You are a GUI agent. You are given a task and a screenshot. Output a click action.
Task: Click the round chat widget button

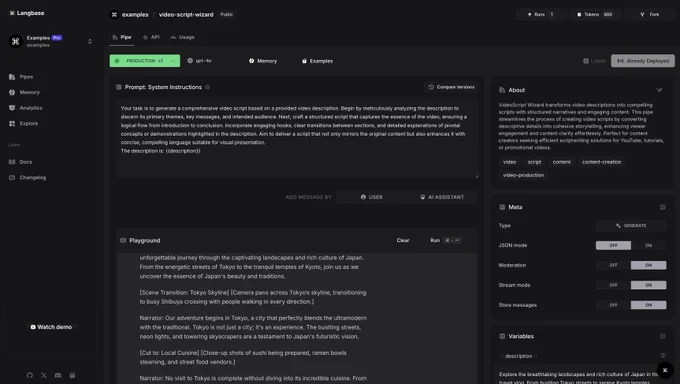point(665,370)
